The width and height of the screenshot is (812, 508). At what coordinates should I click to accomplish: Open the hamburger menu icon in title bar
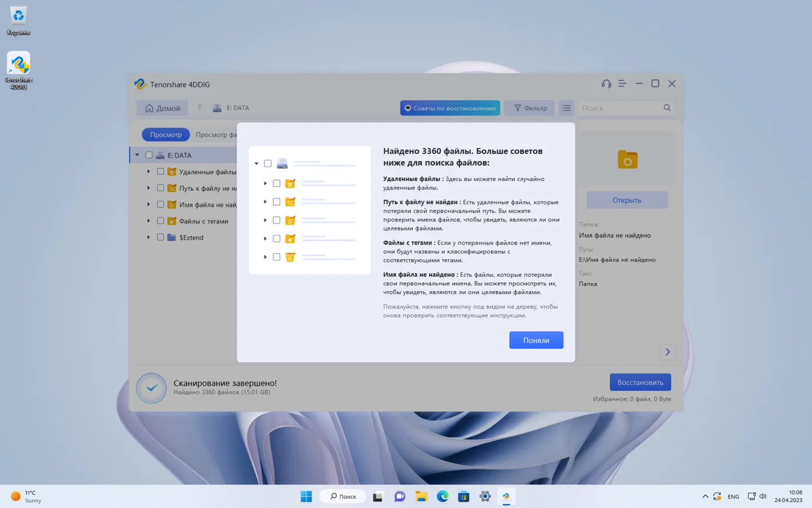click(622, 84)
